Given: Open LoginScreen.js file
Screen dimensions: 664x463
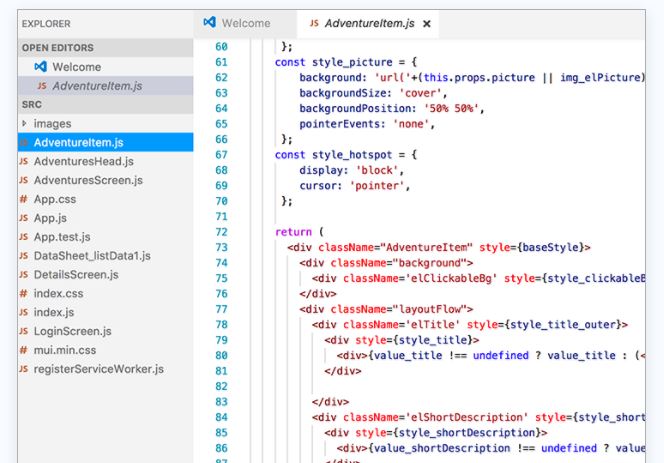Looking at the screenshot, I should point(105,331).
